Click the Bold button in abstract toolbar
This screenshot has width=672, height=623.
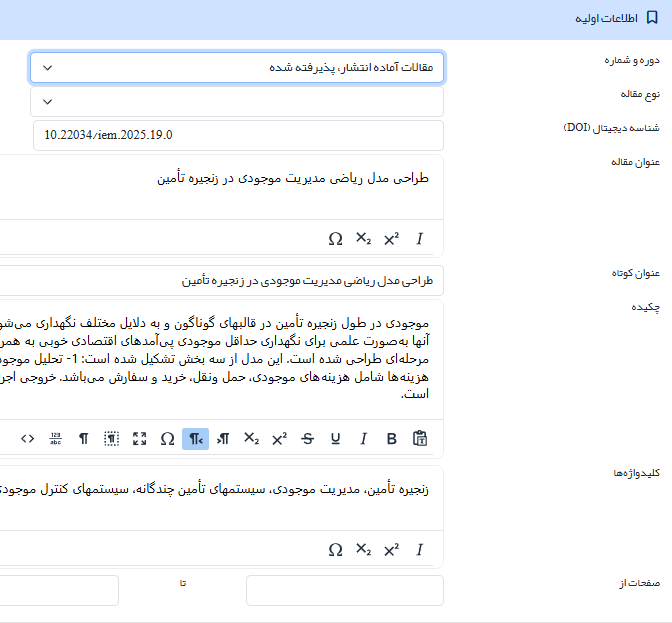tap(392, 438)
